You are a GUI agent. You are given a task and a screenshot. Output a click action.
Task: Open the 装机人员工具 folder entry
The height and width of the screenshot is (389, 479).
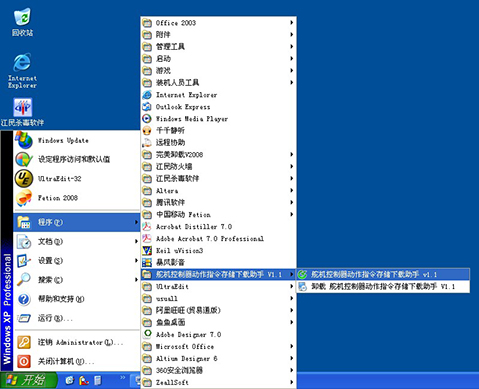coord(219,82)
